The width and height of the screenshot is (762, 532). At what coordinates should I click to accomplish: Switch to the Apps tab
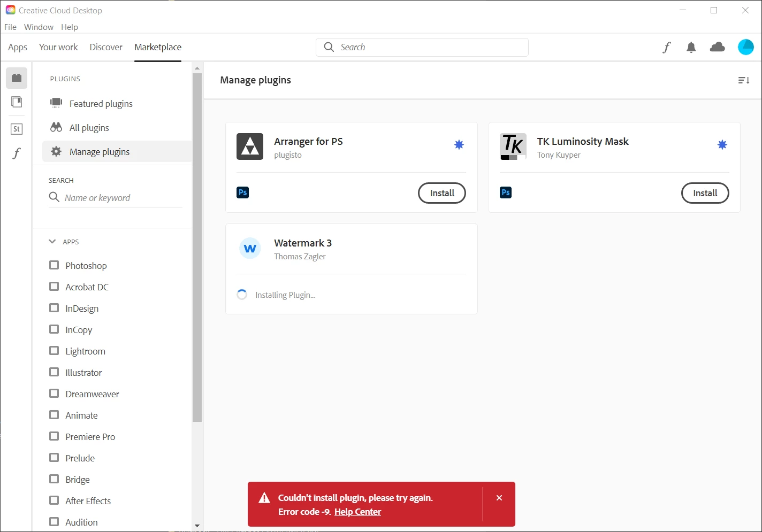18,47
